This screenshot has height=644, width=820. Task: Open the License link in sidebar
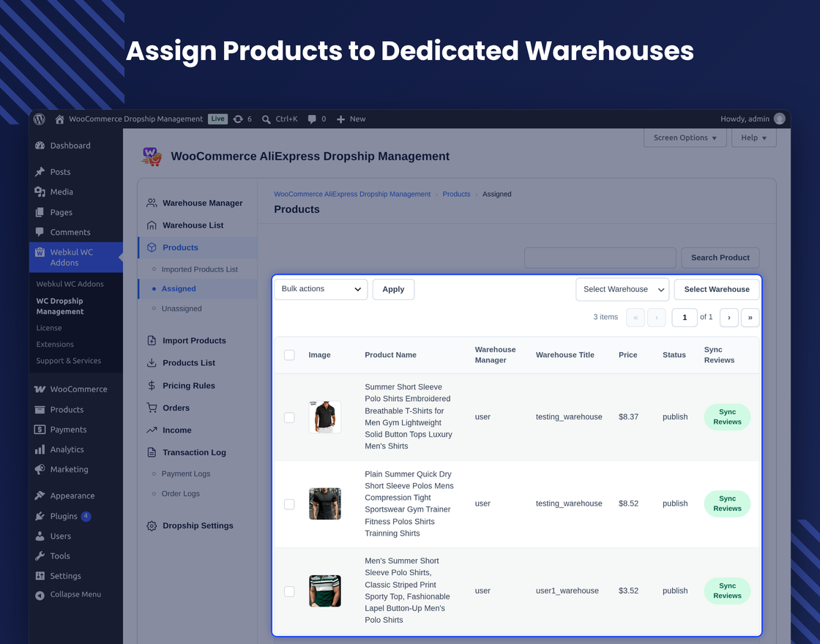click(x=49, y=328)
